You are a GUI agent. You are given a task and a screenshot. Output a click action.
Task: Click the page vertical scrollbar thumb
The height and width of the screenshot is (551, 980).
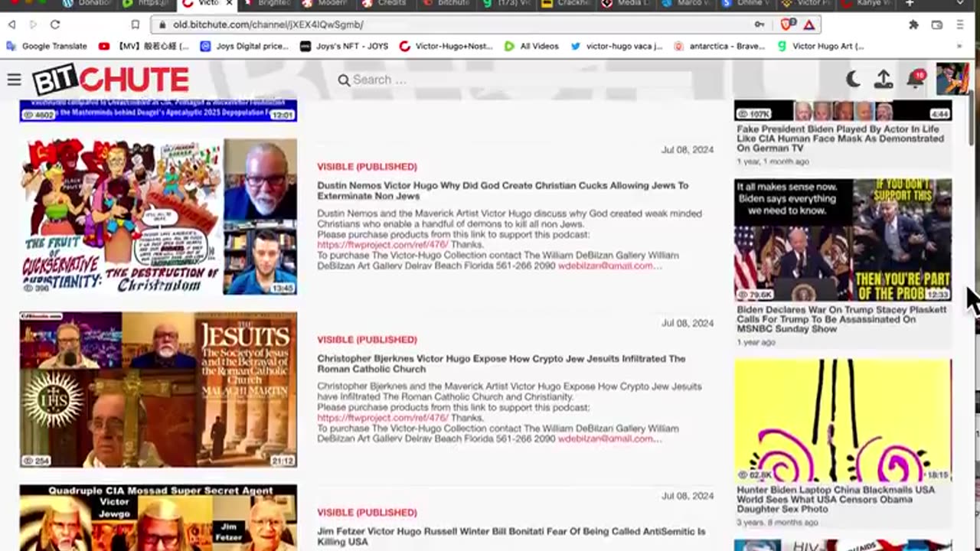coord(972,119)
